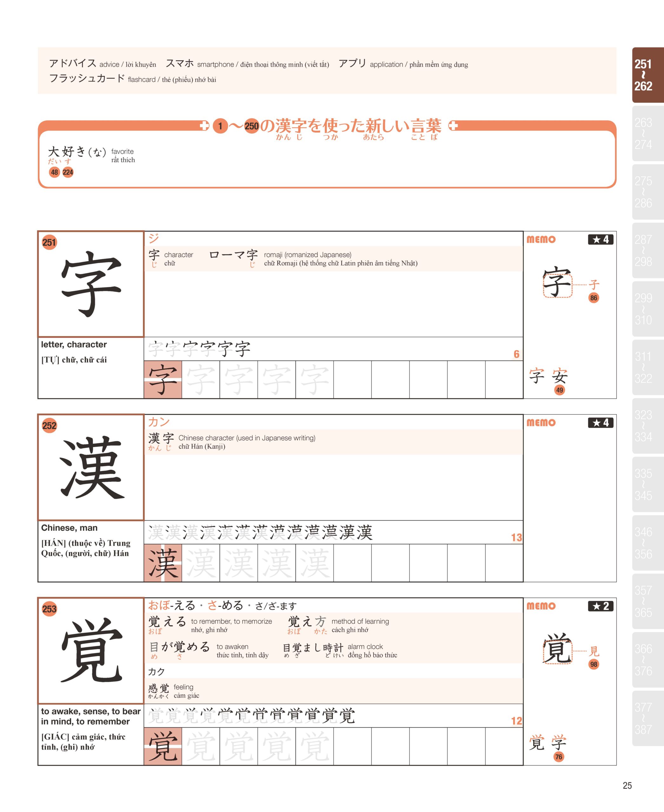Screen dimensions: 664x812
Task: Click the フラッシュカード vocabulary entry
Action: 132,79
